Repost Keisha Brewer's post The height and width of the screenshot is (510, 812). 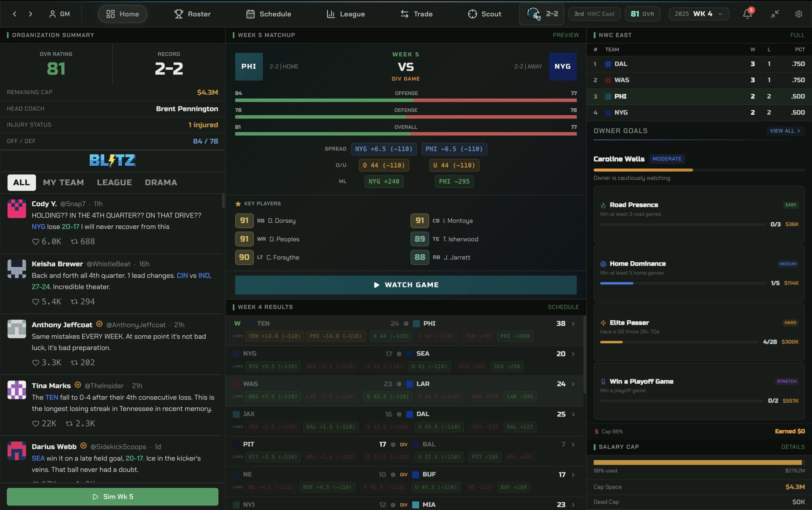point(74,302)
